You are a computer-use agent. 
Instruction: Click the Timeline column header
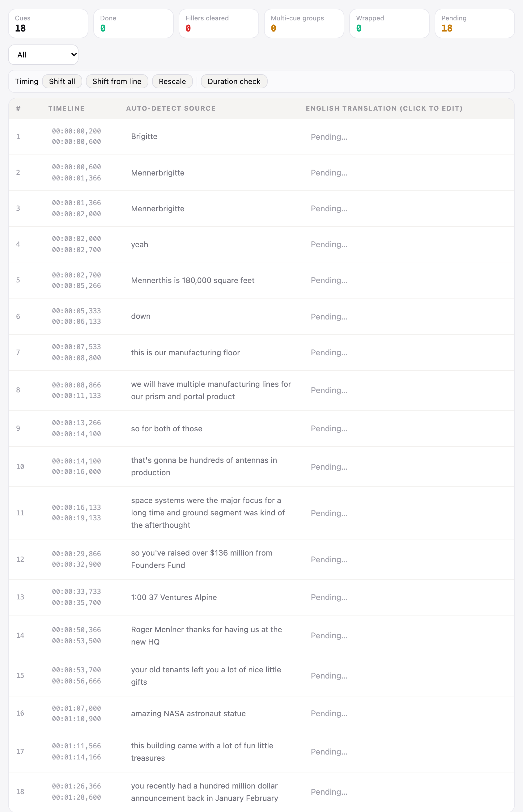click(66, 108)
